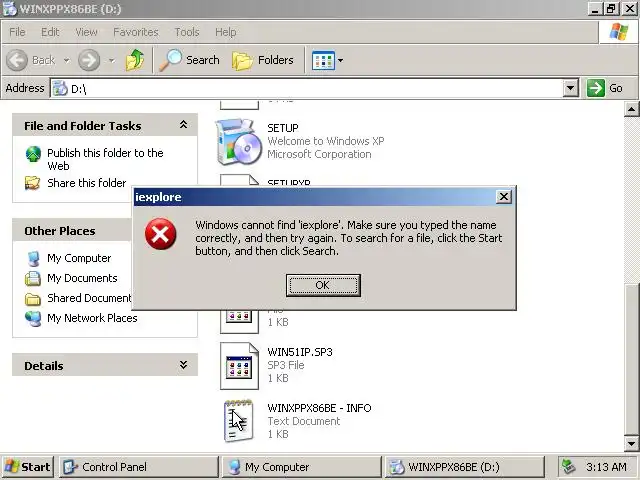640x480 pixels.
Task: Open the Edit menu
Action: coord(50,32)
